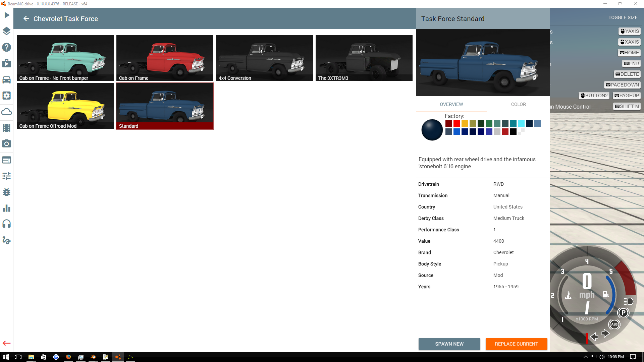Open the headphones audio icon

(x=7, y=224)
